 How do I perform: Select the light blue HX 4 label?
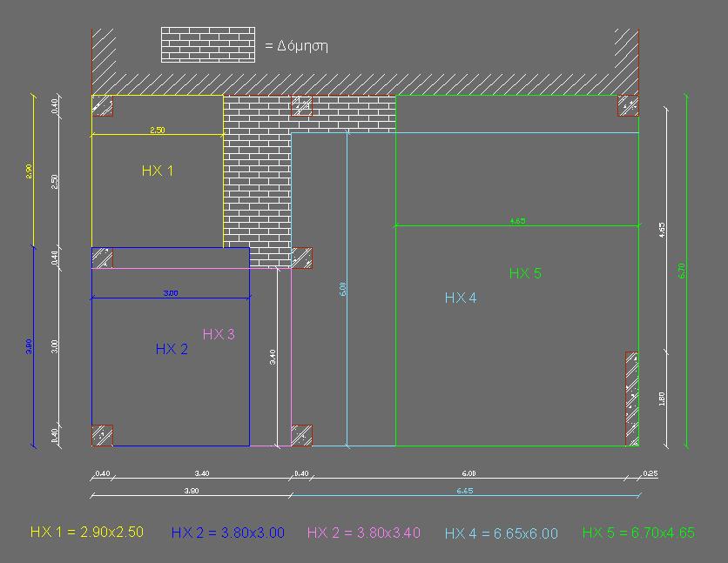461,298
